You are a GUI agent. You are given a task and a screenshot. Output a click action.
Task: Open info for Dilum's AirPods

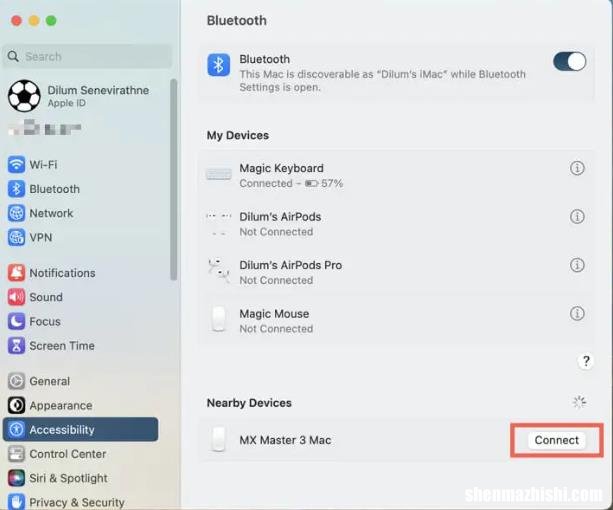click(577, 217)
